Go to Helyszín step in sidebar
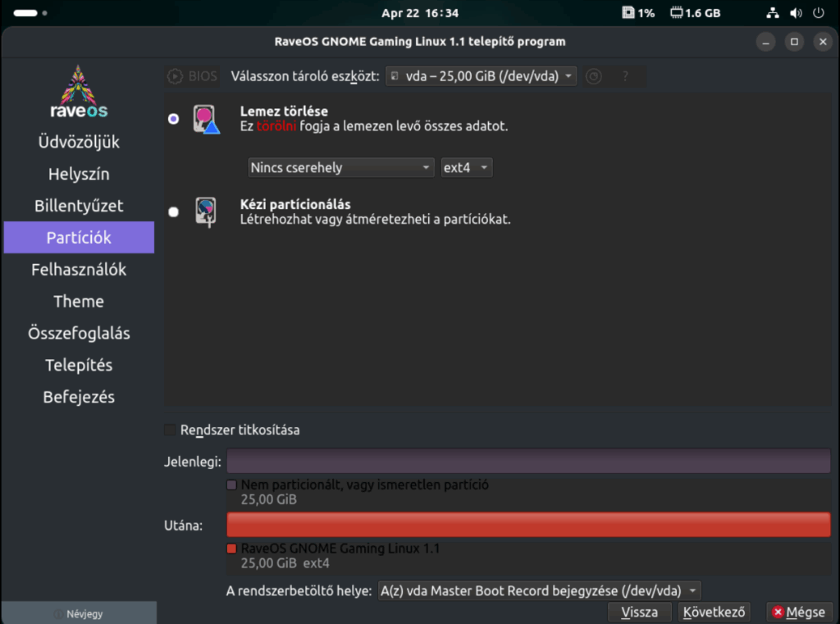The width and height of the screenshot is (840, 624). pos(79,174)
